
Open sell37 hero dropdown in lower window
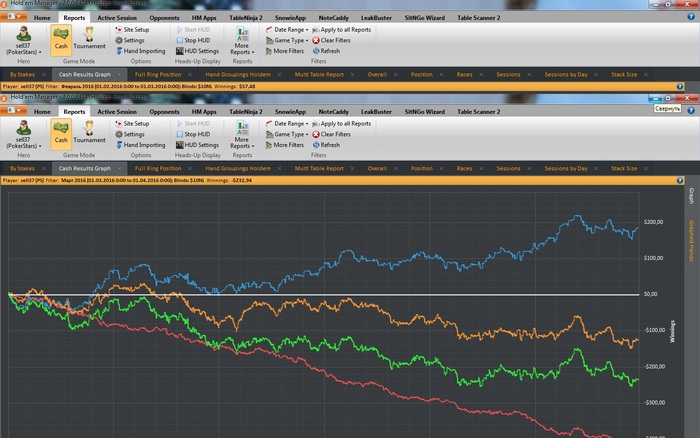pos(23,134)
